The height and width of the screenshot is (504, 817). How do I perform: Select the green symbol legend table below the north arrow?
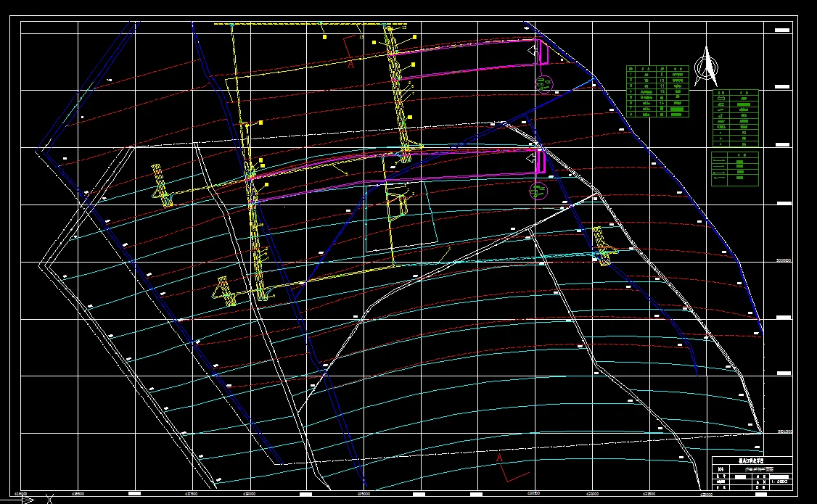tap(736, 118)
